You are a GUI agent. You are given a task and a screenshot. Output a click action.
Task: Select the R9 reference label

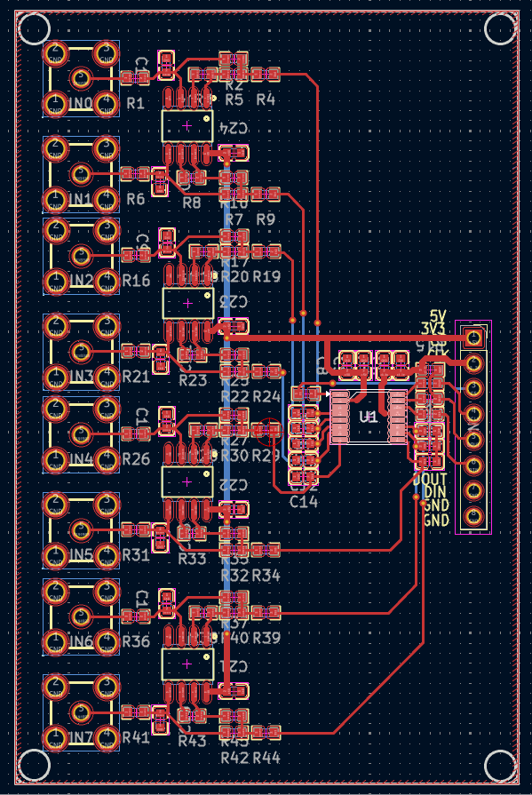(x=266, y=219)
